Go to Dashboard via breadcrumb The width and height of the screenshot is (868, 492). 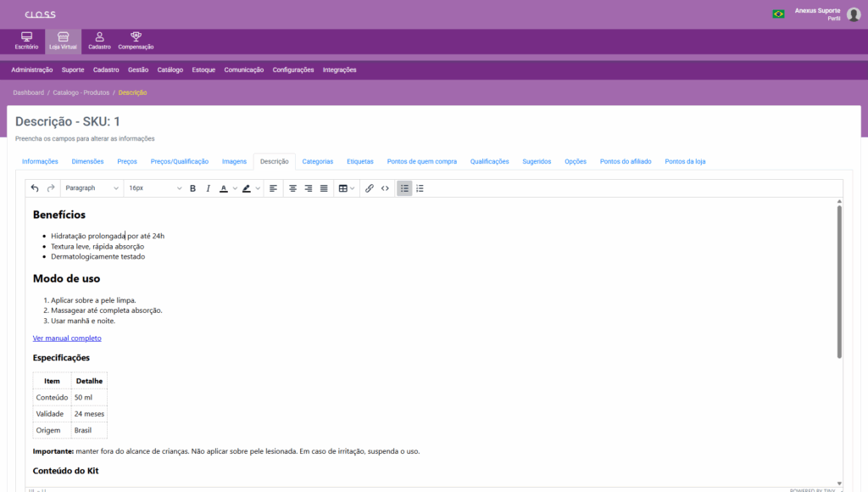pyautogui.click(x=28, y=92)
